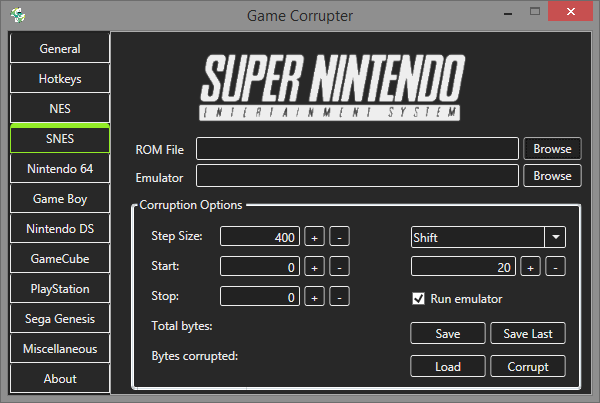This screenshot has height=403, width=600.
Task: Open the Sega Genesis tab
Action: [x=60, y=318]
